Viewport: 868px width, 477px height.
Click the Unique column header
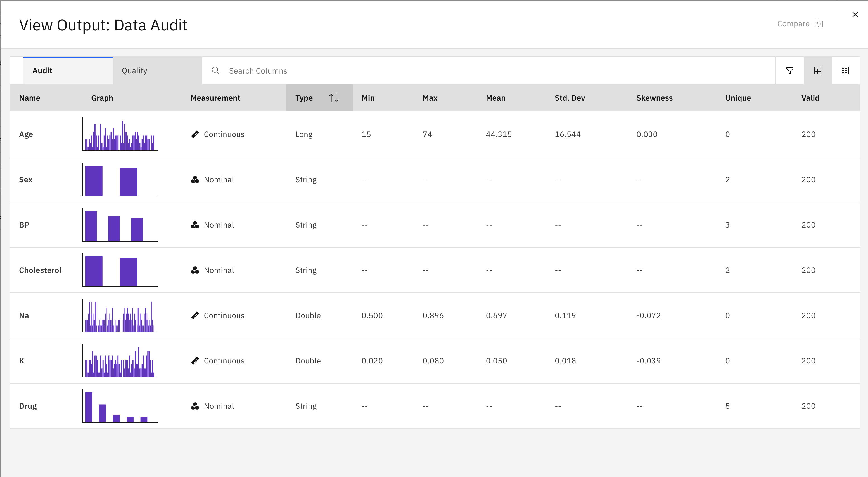coord(738,98)
